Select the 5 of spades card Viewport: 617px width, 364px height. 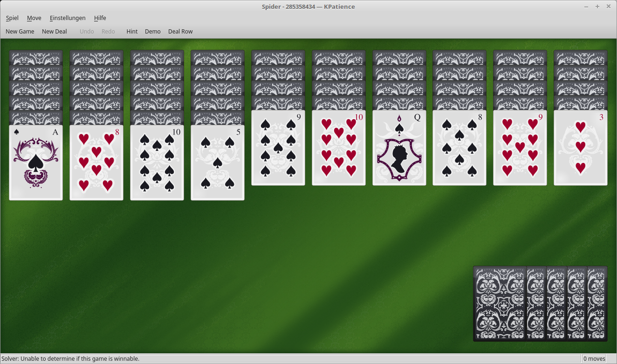click(218, 162)
